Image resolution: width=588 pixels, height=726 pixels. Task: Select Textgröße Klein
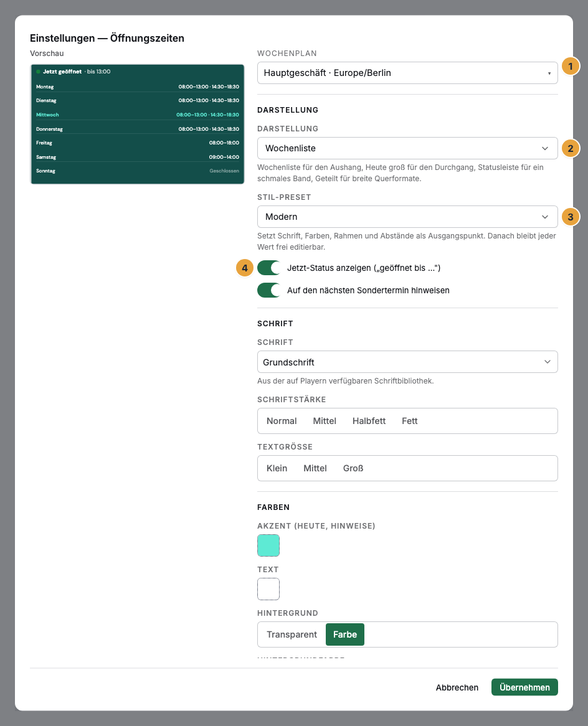point(277,468)
